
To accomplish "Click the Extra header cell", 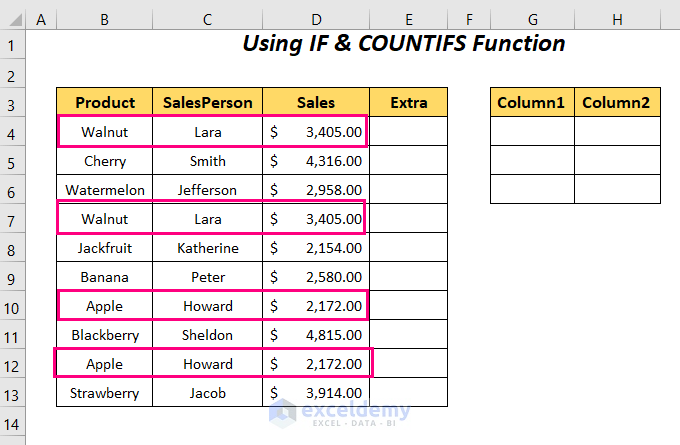I will [408, 102].
